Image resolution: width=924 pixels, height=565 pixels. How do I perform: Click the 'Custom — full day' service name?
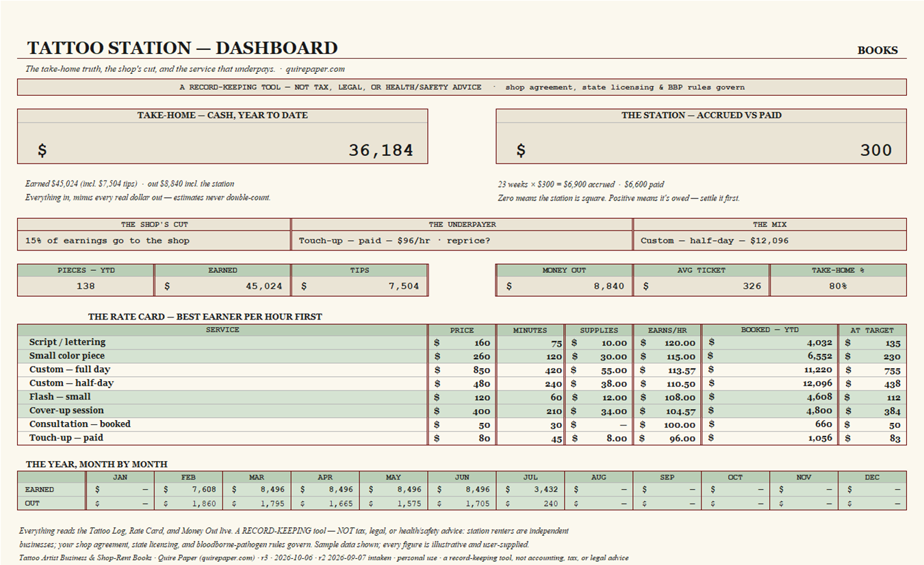coord(70,370)
